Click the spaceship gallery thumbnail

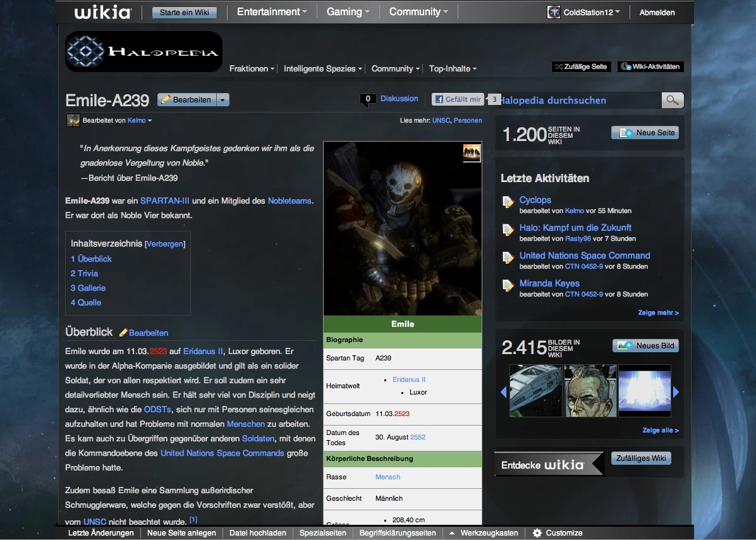[x=535, y=391]
